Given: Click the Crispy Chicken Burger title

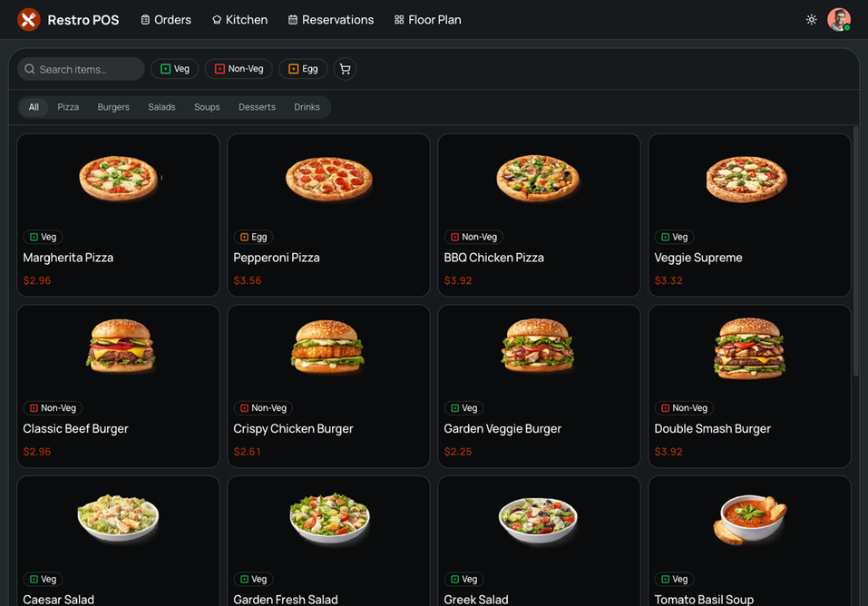Looking at the screenshot, I should click(293, 429).
